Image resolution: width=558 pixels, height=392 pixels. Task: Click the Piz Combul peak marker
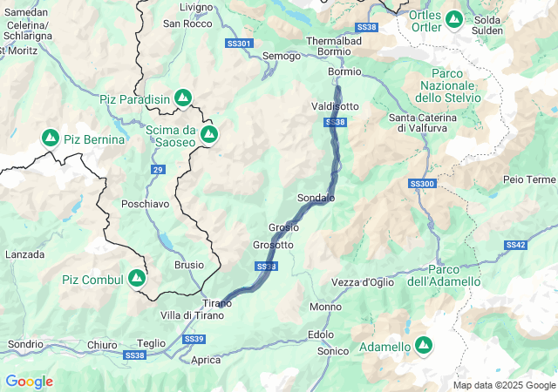137,279
